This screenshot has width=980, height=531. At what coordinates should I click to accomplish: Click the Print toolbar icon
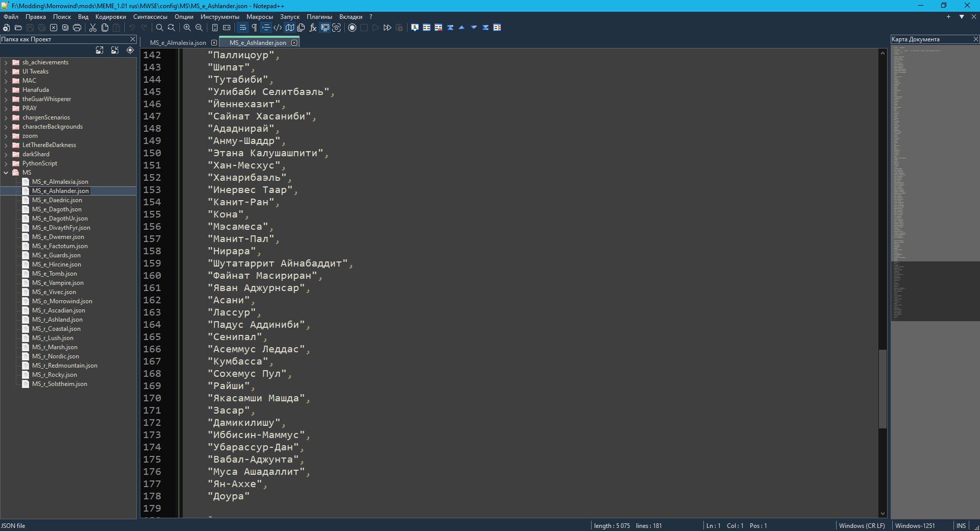77,28
